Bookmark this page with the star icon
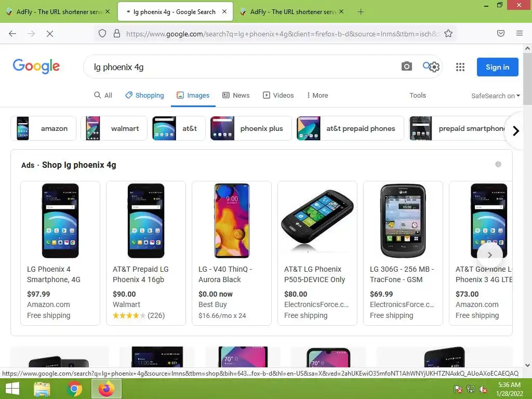 point(448,34)
